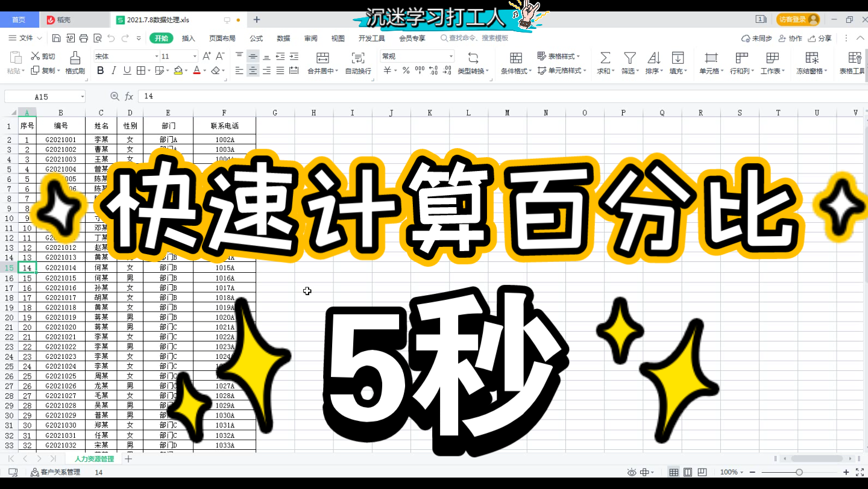Decrease font size with A- icon
This screenshot has height=489, width=868.
[x=220, y=56]
